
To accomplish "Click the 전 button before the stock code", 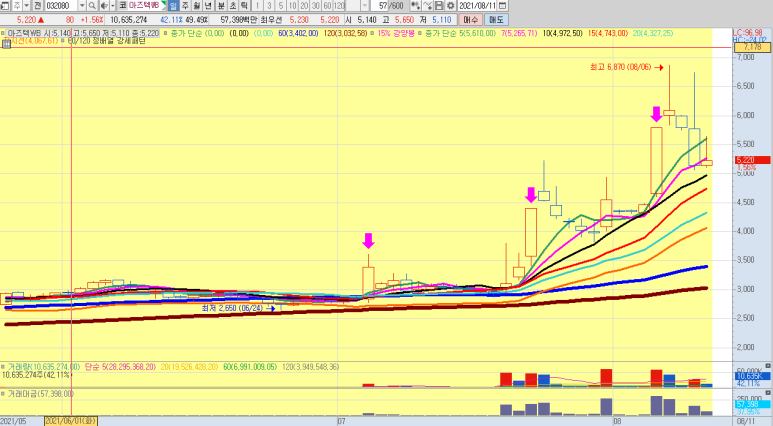I will [x=37, y=6].
